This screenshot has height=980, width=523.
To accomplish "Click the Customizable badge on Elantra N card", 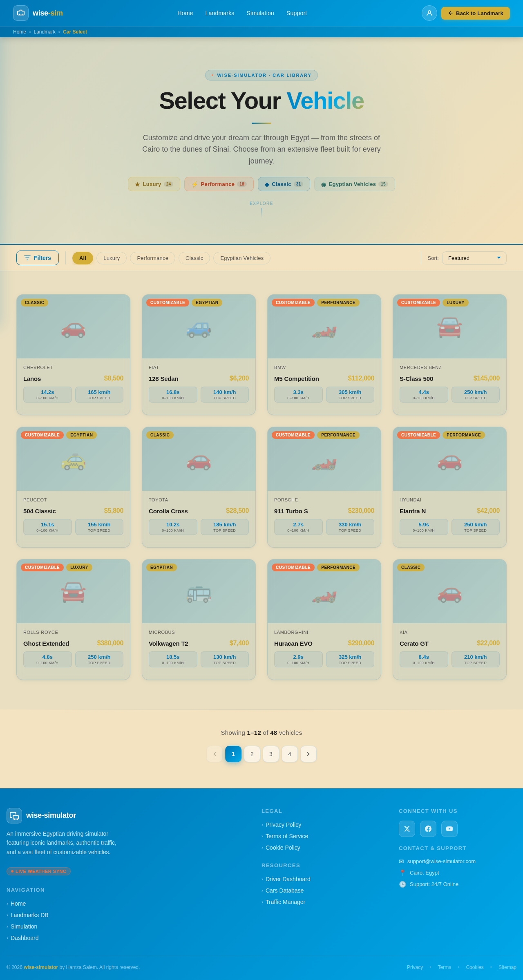I will point(418,435).
